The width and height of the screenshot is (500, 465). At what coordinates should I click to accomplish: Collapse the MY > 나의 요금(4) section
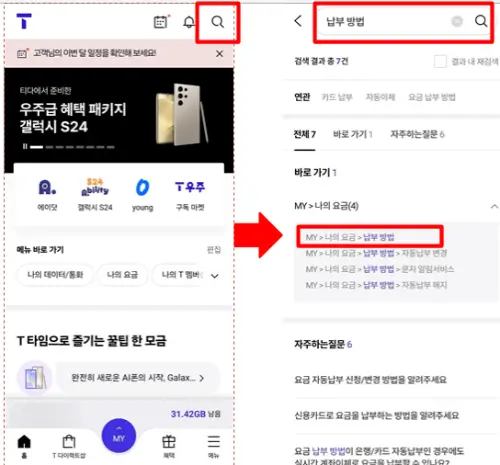click(x=494, y=207)
